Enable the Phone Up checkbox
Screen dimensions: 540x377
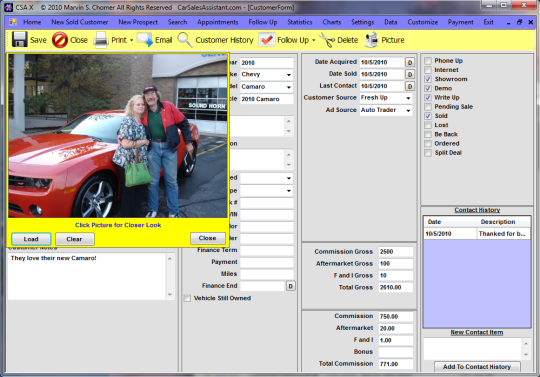point(428,61)
